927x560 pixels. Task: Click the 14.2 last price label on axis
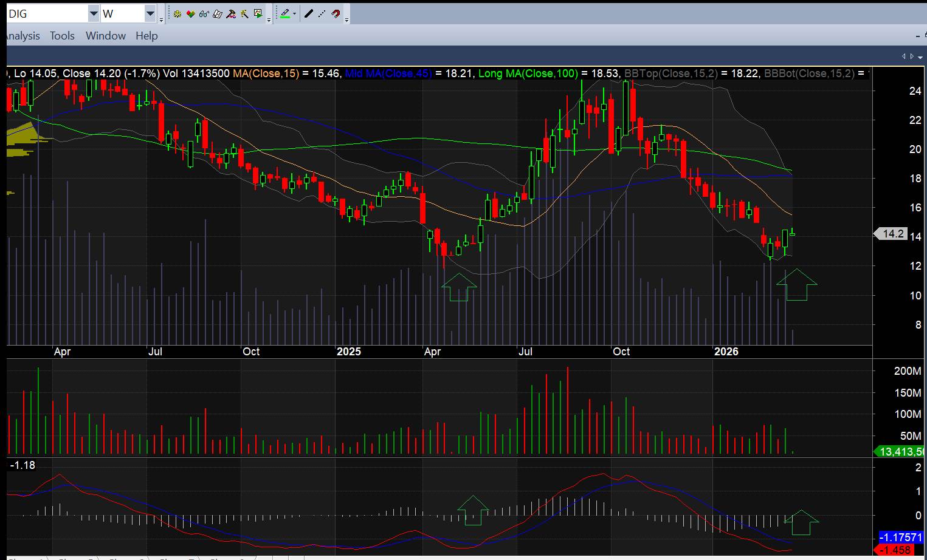(x=891, y=234)
